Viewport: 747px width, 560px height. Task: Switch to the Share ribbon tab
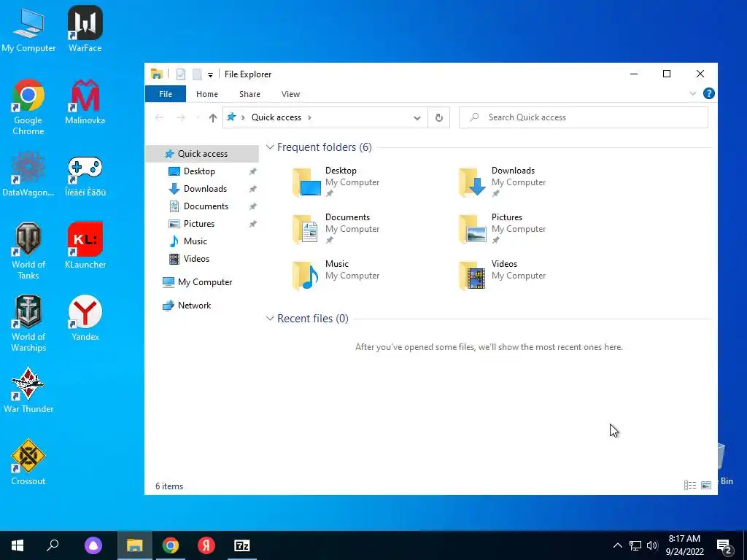[249, 94]
